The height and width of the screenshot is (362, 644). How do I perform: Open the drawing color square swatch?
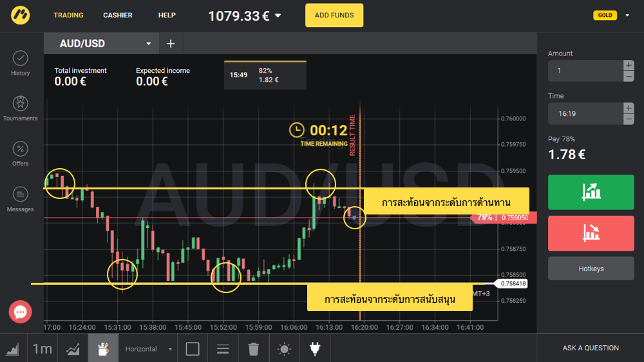pyautogui.click(x=193, y=349)
